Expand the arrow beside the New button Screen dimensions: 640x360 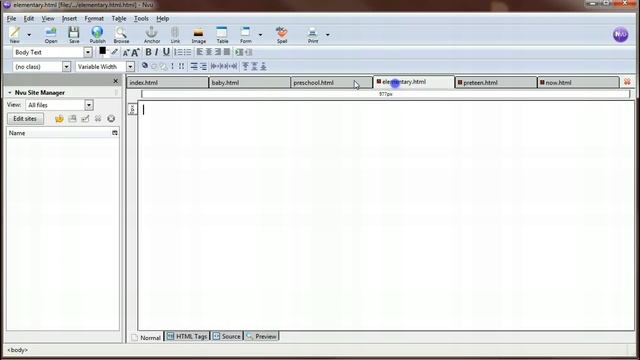click(x=29, y=35)
